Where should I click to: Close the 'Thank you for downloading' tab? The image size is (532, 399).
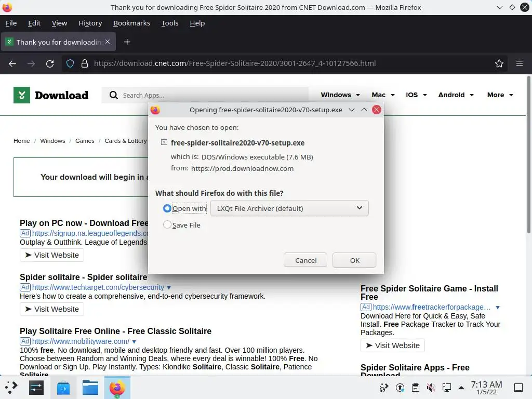coord(108,42)
